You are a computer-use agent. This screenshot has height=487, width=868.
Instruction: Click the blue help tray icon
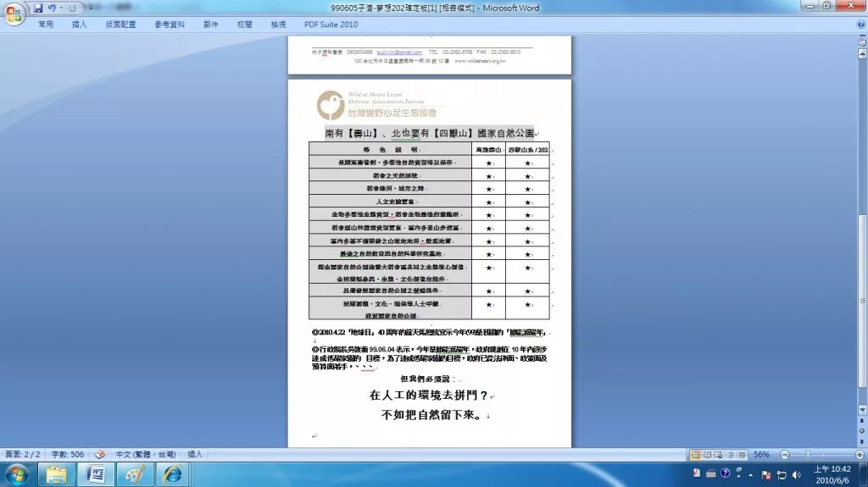(x=725, y=473)
